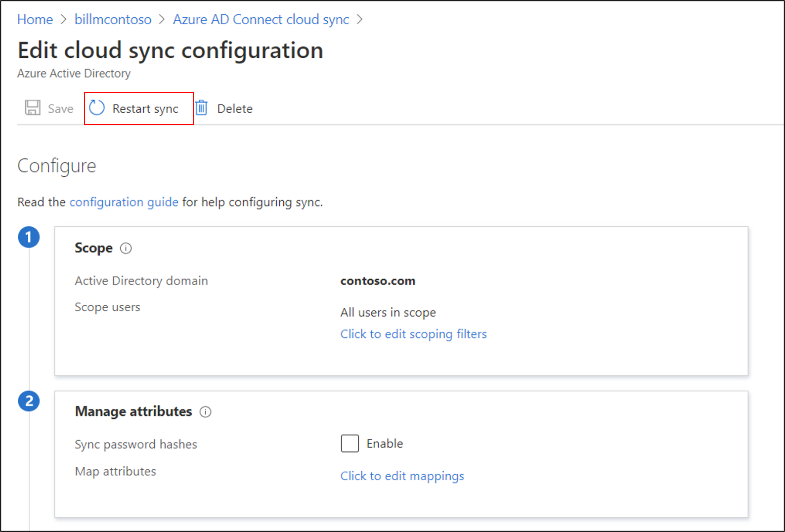This screenshot has height=532, width=785.
Task: Click the chevron after Azure AD Connect cloud sync
Action: click(x=360, y=19)
